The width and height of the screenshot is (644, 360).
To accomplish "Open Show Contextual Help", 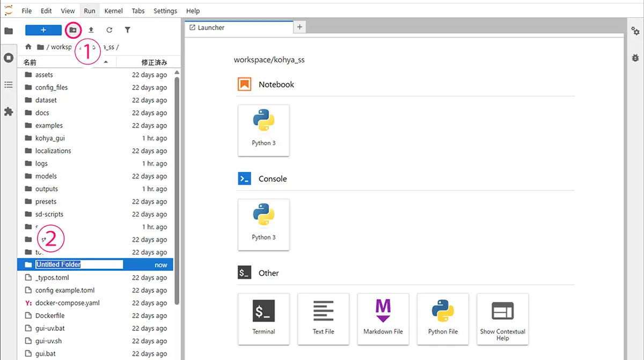I will (x=503, y=319).
